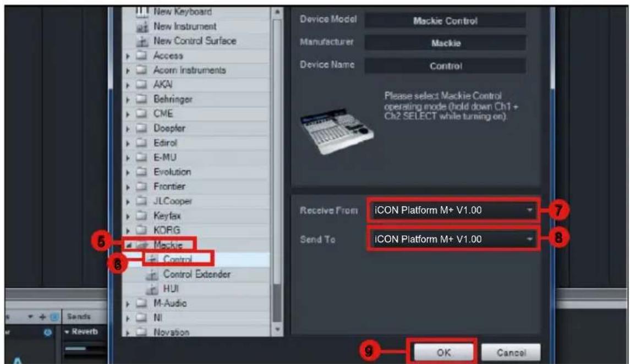
Task: Confirm with the OK button
Action: 443,352
